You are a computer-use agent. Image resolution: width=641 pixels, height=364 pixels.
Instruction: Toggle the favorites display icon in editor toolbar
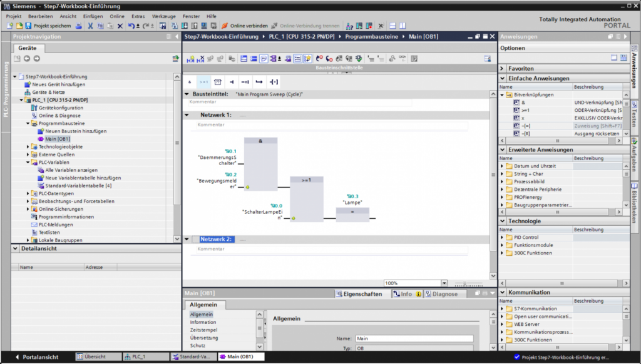[307, 59]
